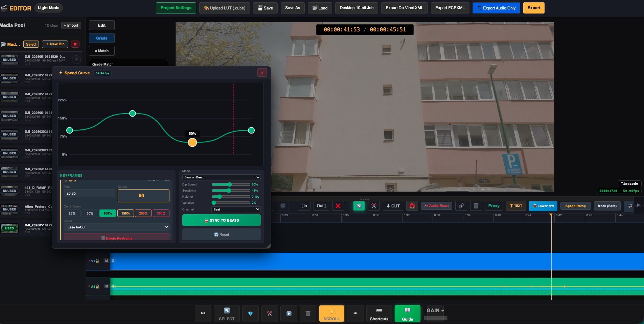Click the blue diamond keyframe icon
This screenshot has width=644, height=324.
point(250,314)
